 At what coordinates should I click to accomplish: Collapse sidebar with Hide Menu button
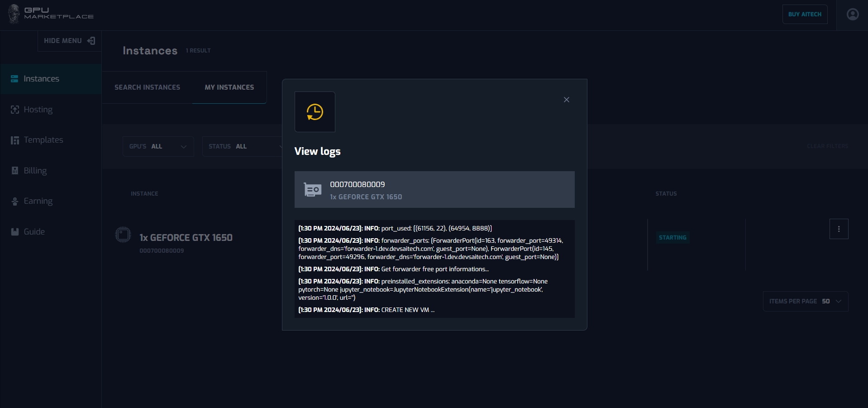click(x=69, y=41)
